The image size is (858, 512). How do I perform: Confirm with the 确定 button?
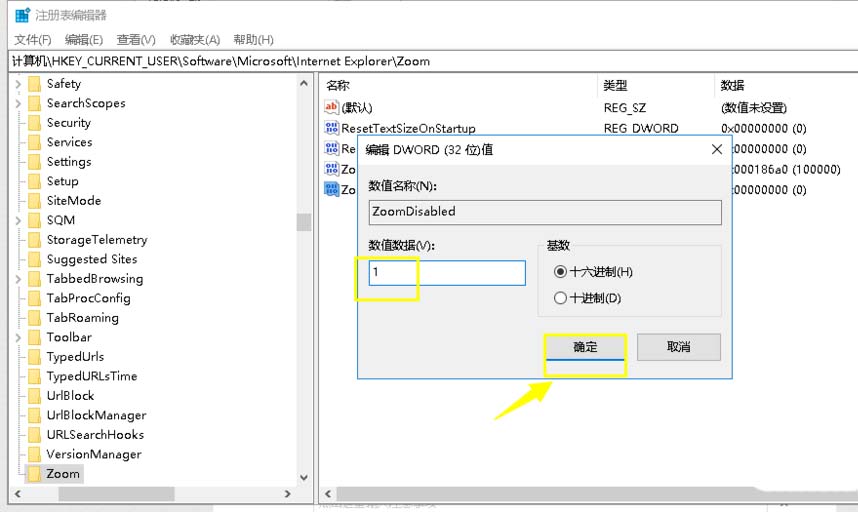[585, 347]
